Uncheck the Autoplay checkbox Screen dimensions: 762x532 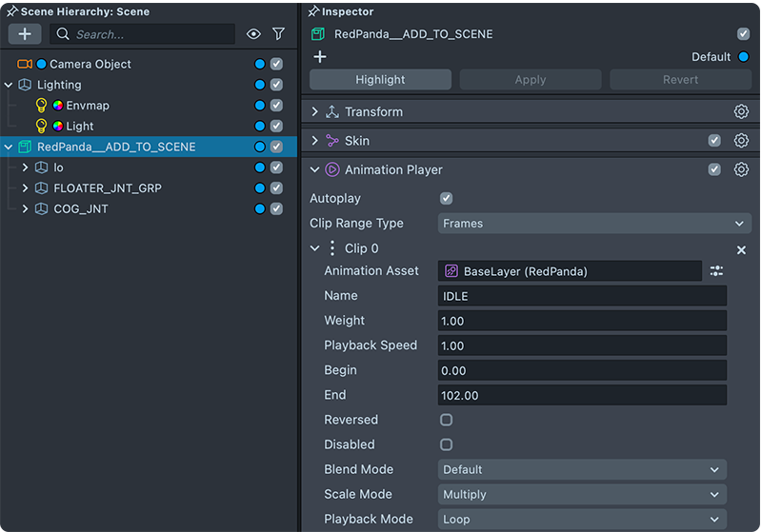[x=447, y=199]
